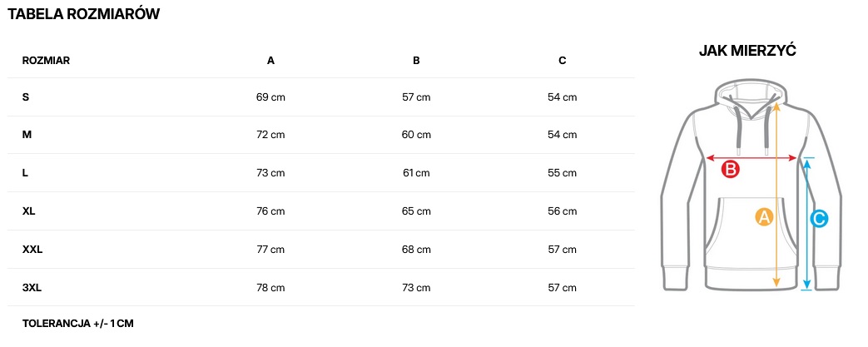Image resolution: width=868 pixels, height=347 pixels.
Task: Select the size M row label
Action: click(x=27, y=135)
